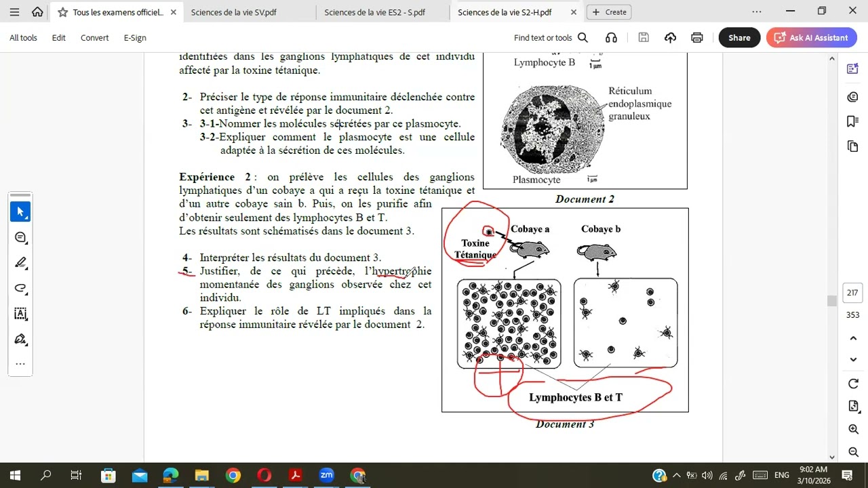Go to previous page with up chevron
This screenshot has height=488, width=868.
click(x=853, y=338)
